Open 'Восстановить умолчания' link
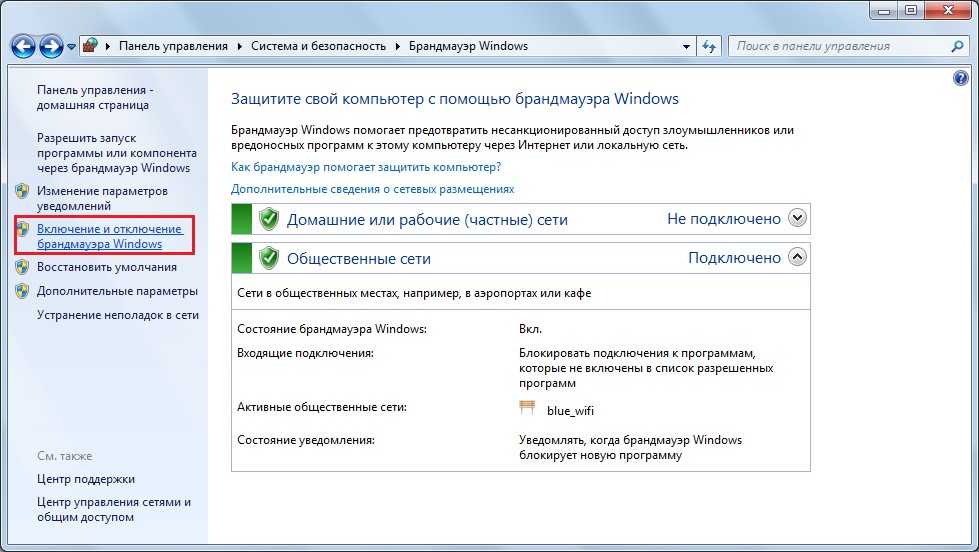This screenshot has width=979, height=552. tap(107, 267)
